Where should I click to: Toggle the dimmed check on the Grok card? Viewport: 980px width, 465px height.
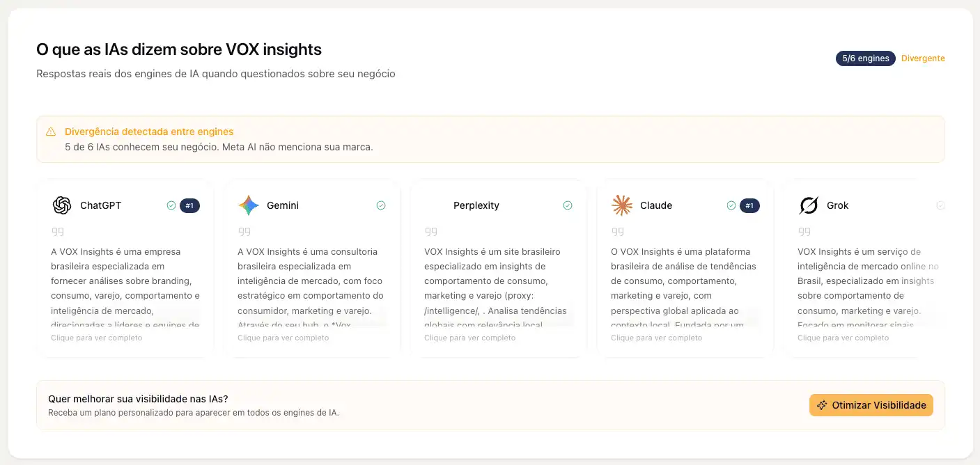coord(941,205)
